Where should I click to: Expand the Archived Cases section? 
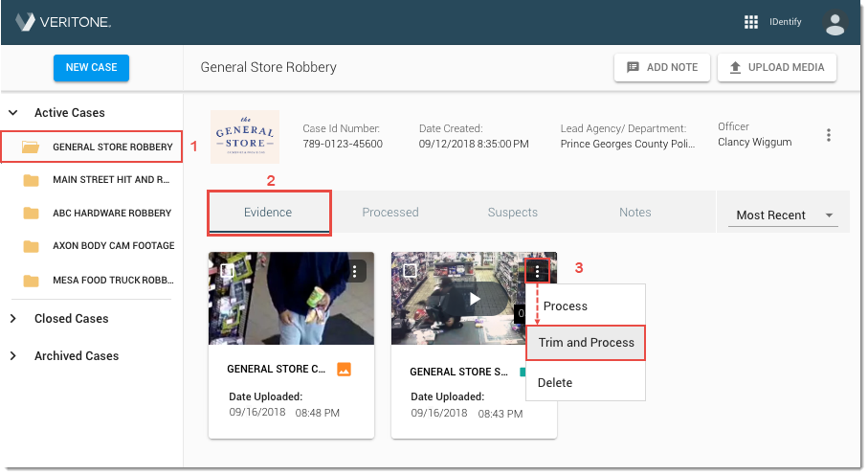point(13,356)
